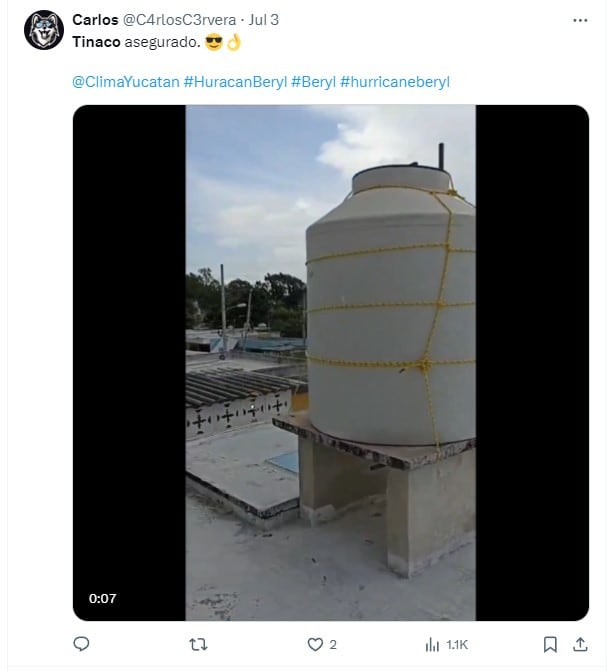The width and height of the screenshot is (607, 671).
Task: Play the water tank video
Action: click(330, 362)
